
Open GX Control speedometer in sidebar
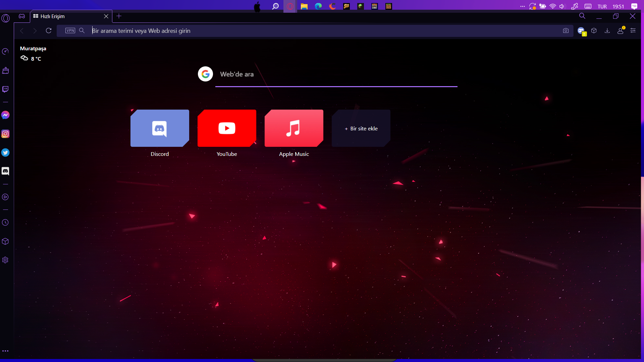(5, 51)
